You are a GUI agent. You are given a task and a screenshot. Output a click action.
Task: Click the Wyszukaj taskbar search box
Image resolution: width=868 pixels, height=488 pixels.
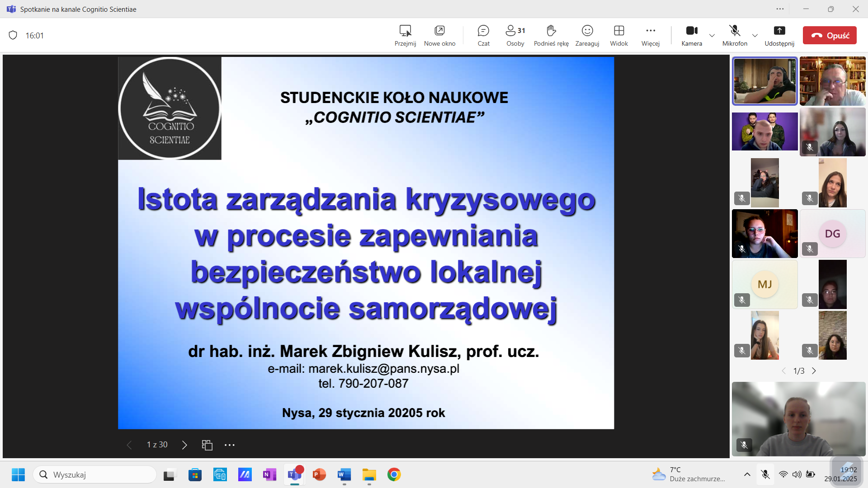[x=94, y=475]
